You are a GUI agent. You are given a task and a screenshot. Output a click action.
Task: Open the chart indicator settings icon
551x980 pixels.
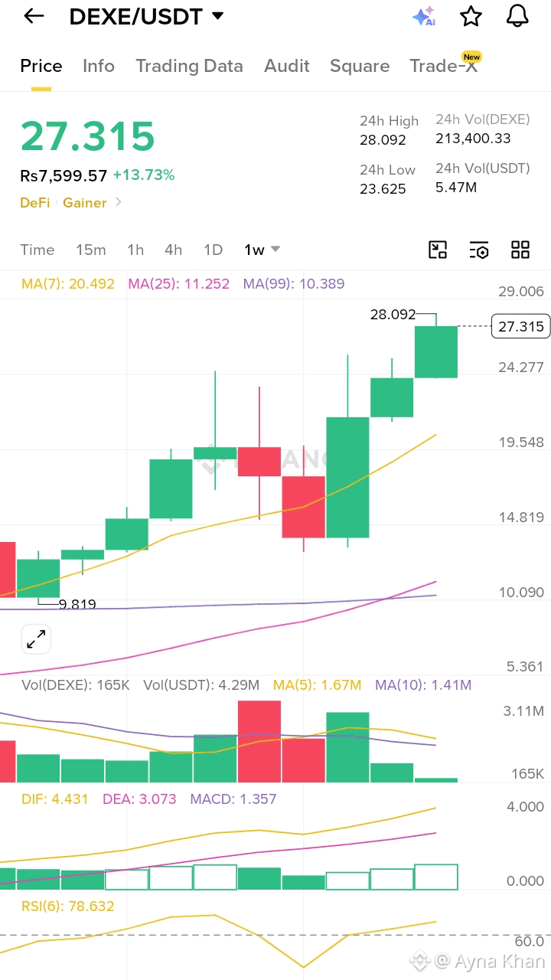[x=479, y=250]
